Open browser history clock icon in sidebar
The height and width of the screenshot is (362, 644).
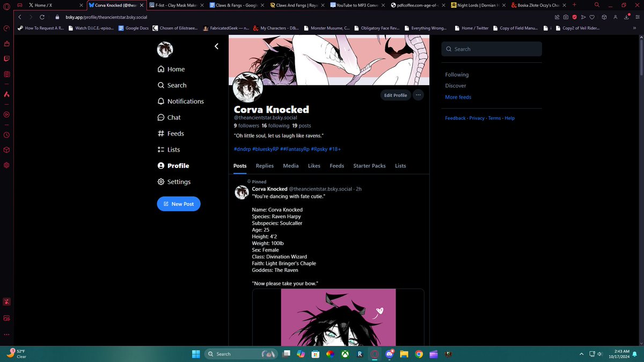(6, 135)
